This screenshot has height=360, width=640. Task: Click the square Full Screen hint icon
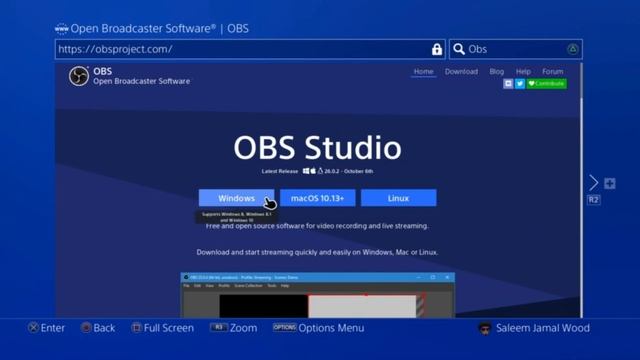click(x=137, y=328)
